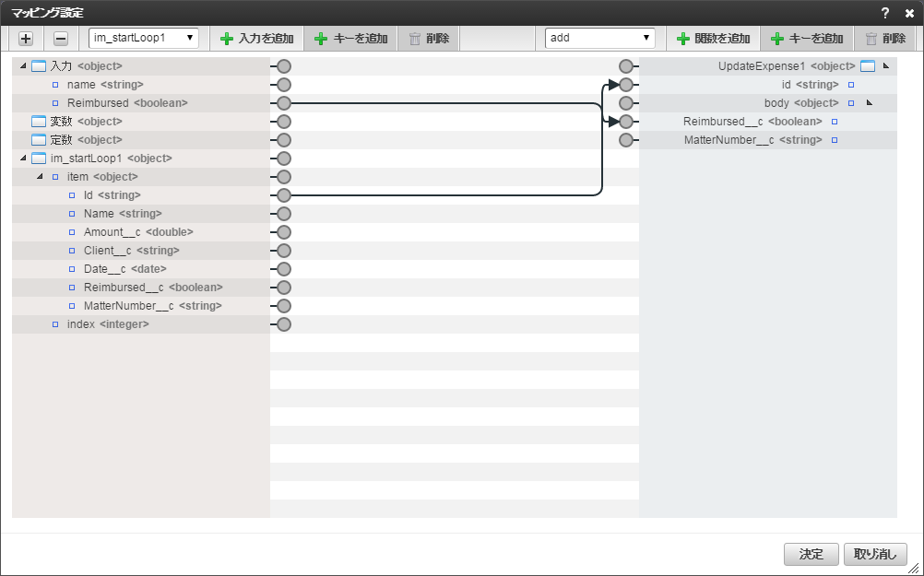
Task: Click the connector node of Client__c row
Action: click(x=284, y=251)
